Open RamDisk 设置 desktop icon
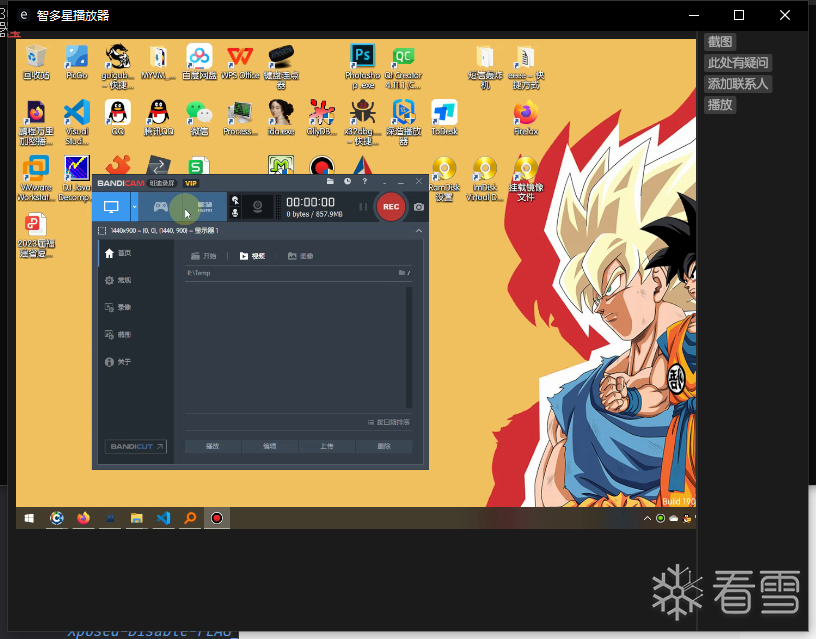This screenshot has width=816, height=639. 444,178
